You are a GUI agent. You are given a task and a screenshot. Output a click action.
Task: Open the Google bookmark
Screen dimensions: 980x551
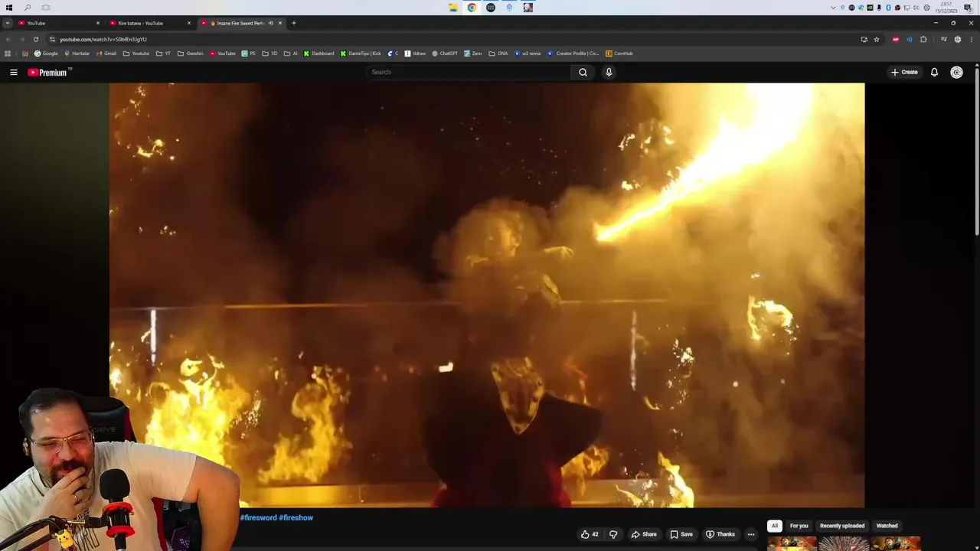46,54
